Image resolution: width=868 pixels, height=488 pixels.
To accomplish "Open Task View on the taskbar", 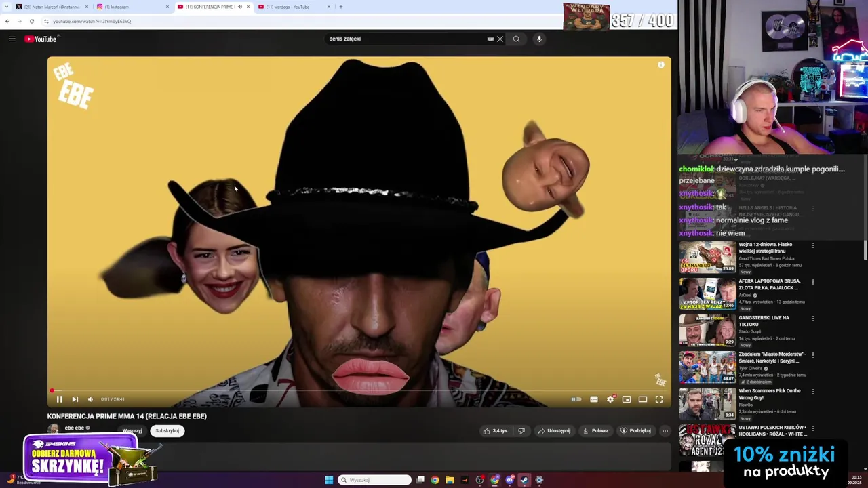I will pyautogui.click(x=420, y=480).
